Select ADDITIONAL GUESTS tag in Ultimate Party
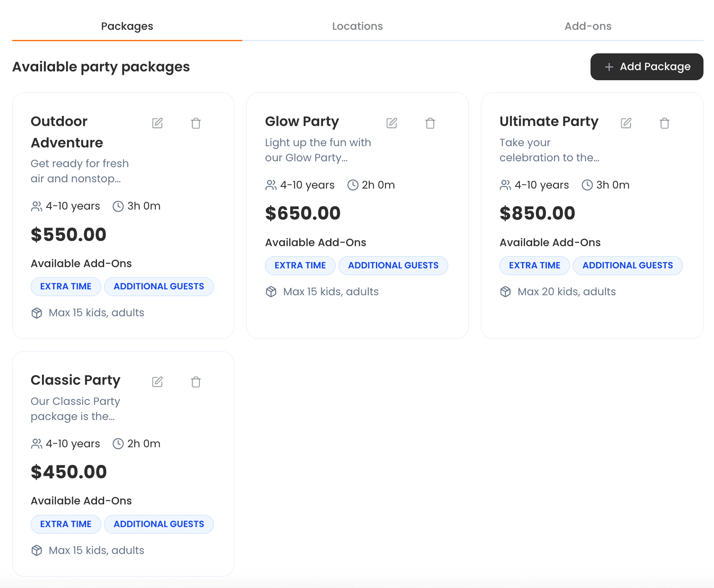The width and height of the screenshot is (714, 588). click(627, 265)
